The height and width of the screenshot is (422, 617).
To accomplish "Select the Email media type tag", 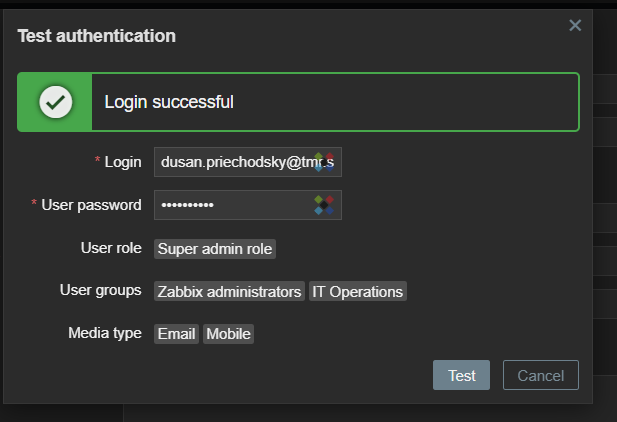I will [177, 334].
